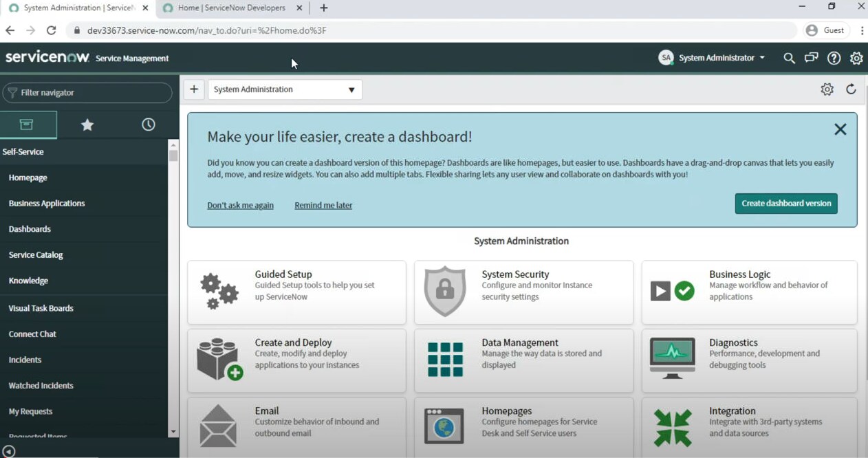Open homepage personalization gear icon
The image size is (868, 458).
[x=827, y=89]
